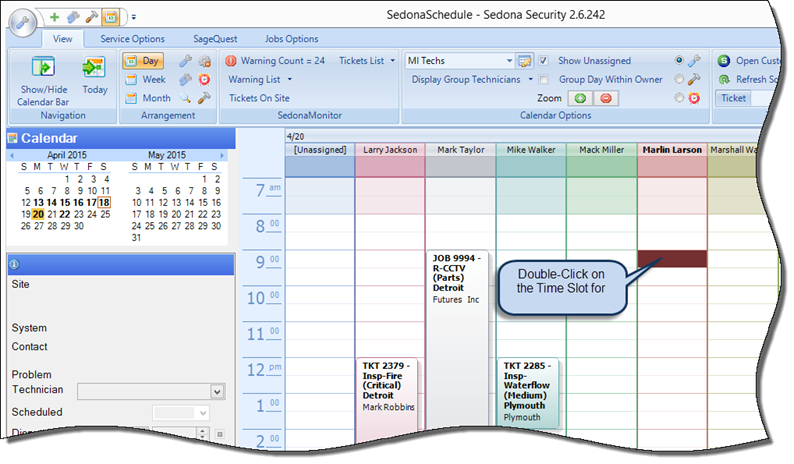794x464 pixels.
Task: Click the alarm clock icon in Arrangement group
Action: (205, 80)
